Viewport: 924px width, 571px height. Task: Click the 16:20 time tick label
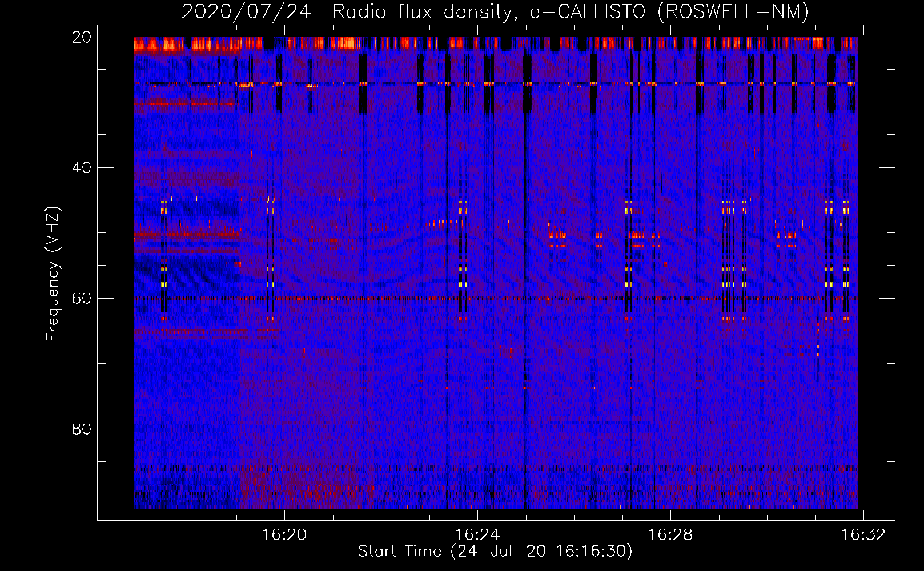coord(284,534)
